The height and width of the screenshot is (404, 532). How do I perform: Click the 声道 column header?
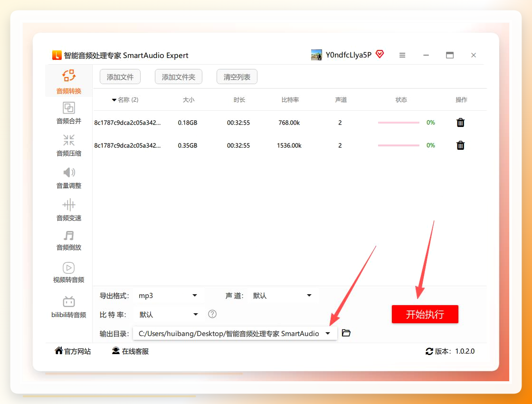(x=341, y=100)
